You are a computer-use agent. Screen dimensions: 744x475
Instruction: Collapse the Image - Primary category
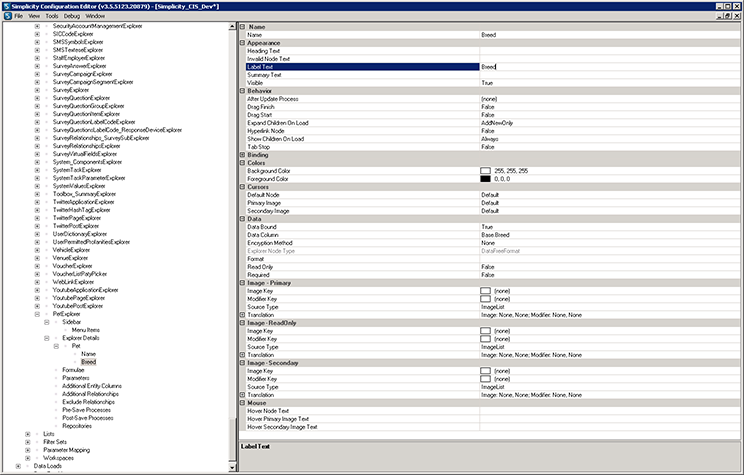[x=242, y=283]
